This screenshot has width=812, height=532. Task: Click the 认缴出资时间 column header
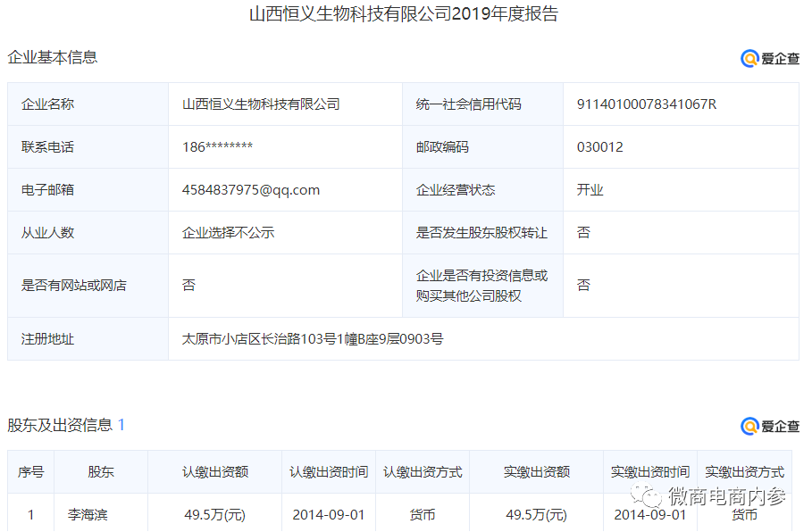click(x=329, y=471)
